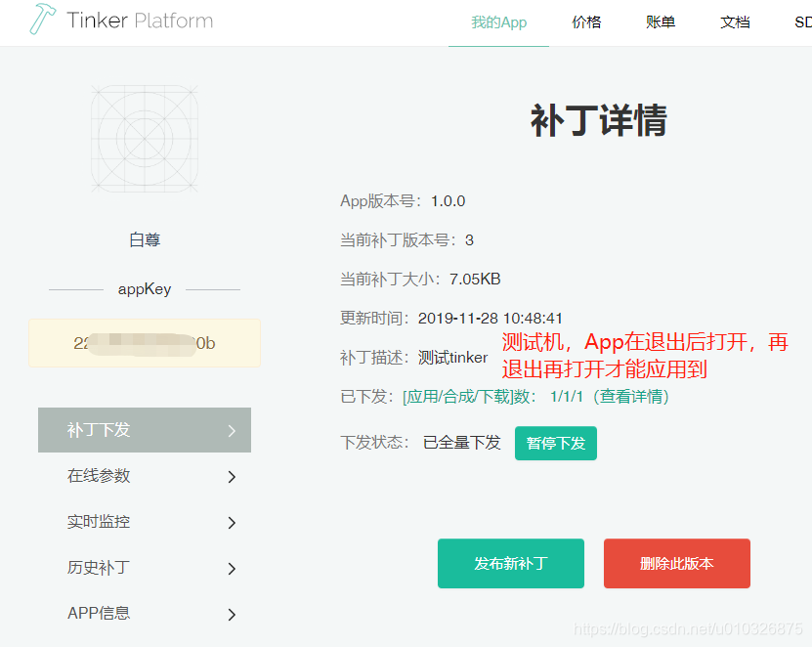The image size is (812, 647).
Task: Click the app name 白尊
Action: [145, 239]
